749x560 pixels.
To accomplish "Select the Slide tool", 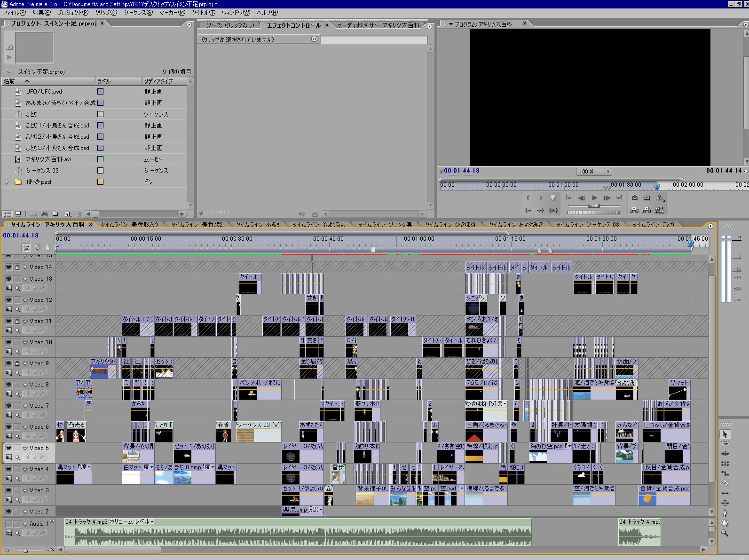I will (x=725, y=503).
